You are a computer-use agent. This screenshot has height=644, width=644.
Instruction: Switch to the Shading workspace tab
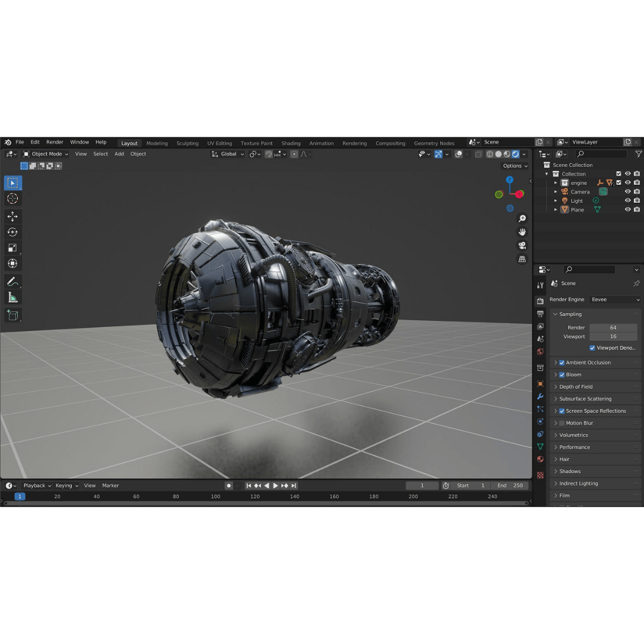tap(291, 143)
